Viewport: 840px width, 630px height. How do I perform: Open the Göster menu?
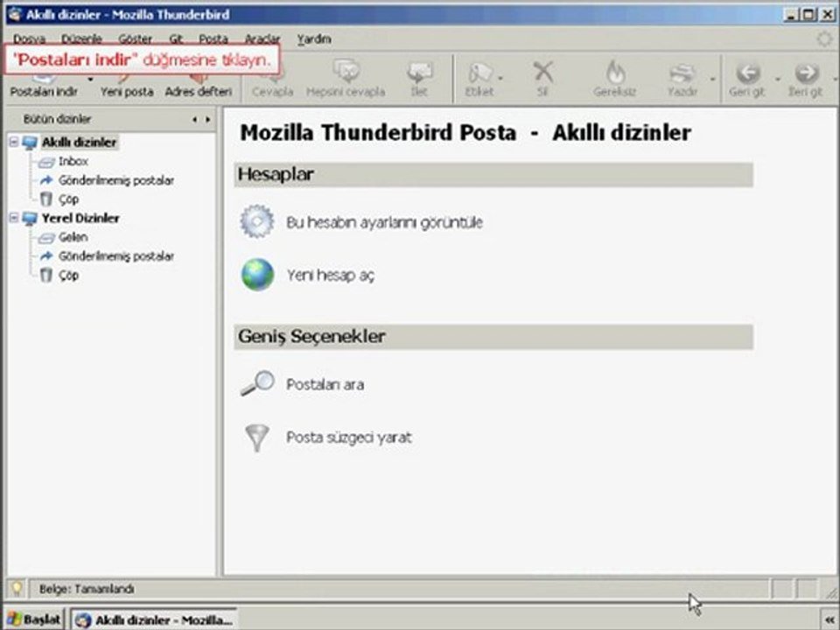135,39
